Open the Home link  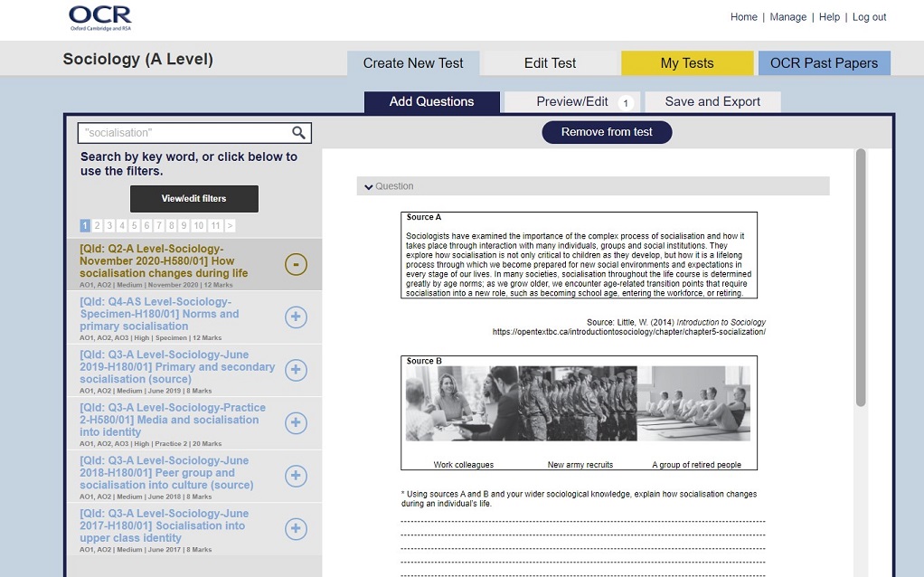[x=744, y=17]
